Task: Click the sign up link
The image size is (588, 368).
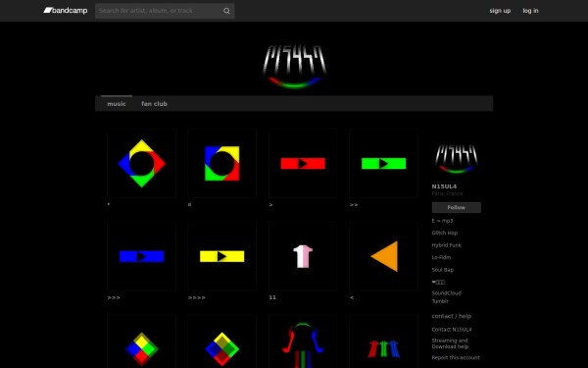Action: 500,11
